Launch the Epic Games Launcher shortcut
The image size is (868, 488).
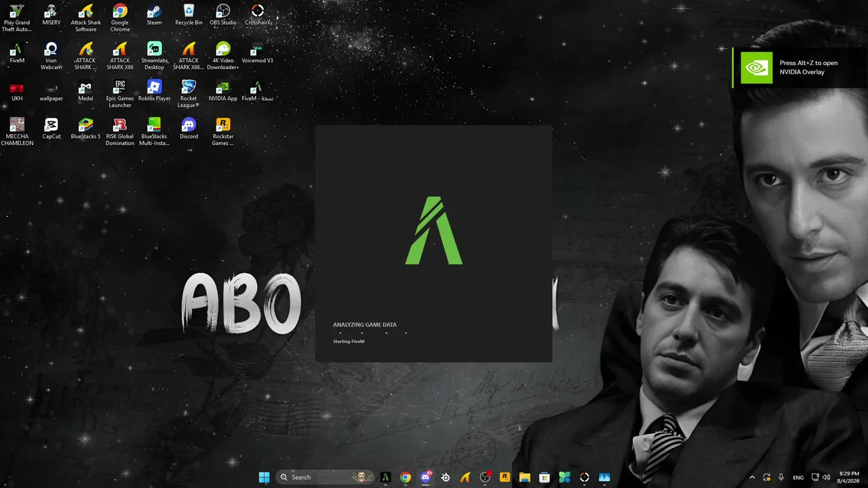[x=120, y=94]
